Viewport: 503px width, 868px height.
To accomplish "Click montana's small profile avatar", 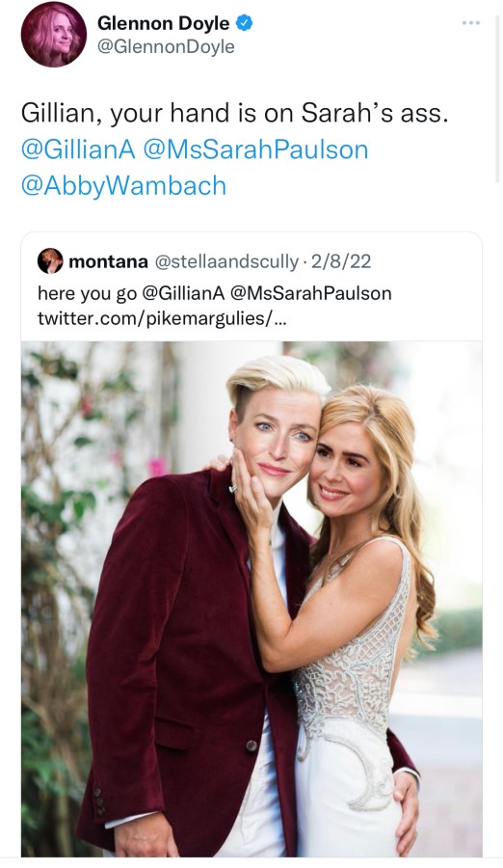I will click(x=50, y=260).
